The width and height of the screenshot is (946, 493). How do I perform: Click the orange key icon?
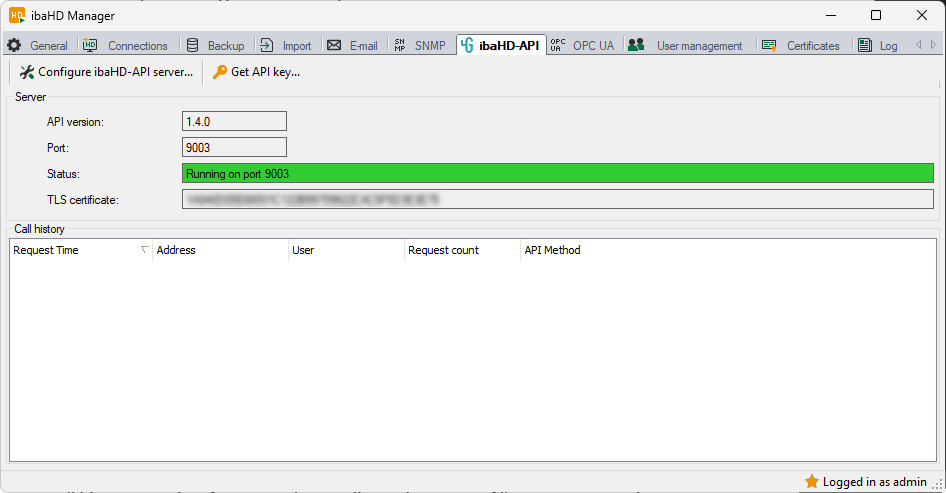220,72
